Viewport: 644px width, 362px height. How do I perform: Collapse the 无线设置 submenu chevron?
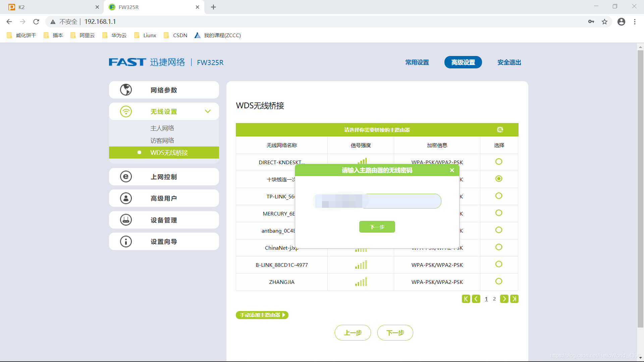click(208, 111)
